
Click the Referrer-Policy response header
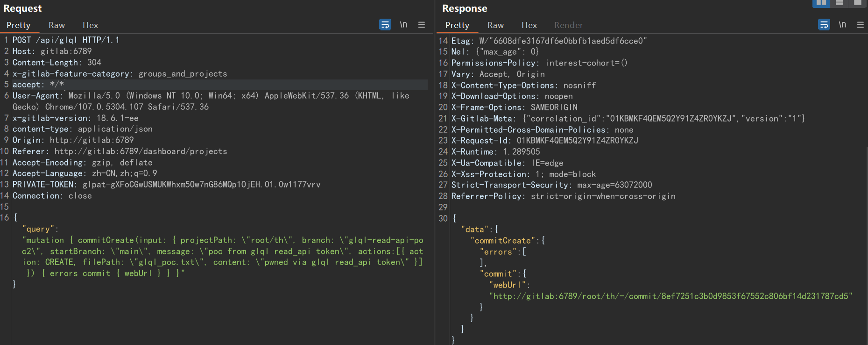(563, 196)
